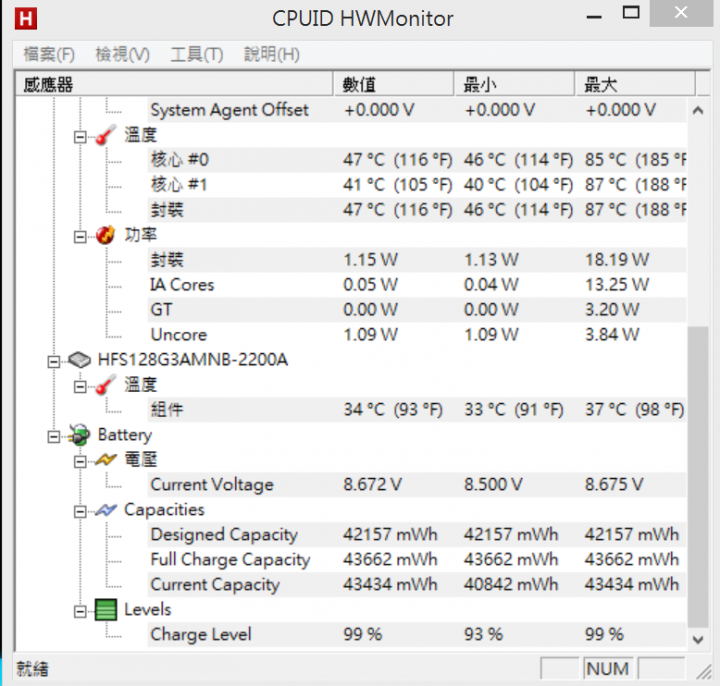Click the 最小 column header

tap(515, 84)
